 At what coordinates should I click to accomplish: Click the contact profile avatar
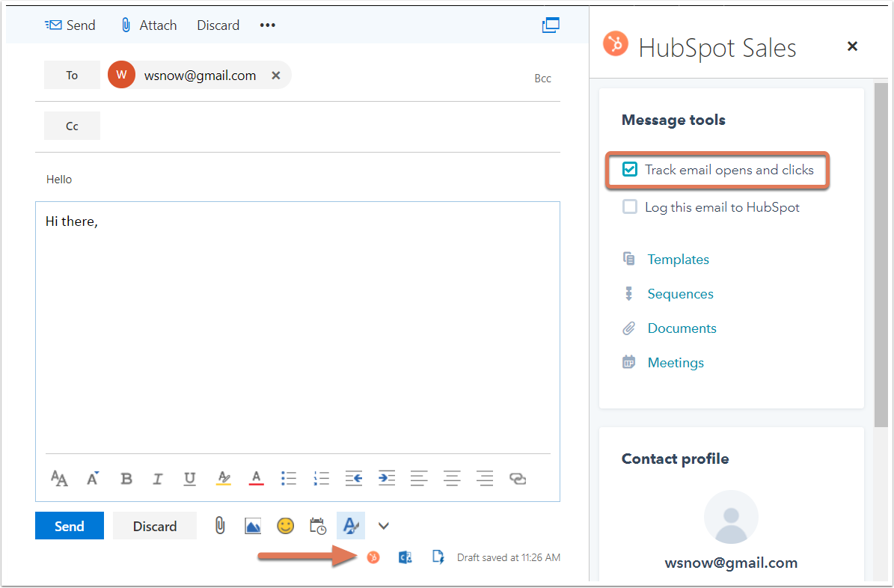731,517
